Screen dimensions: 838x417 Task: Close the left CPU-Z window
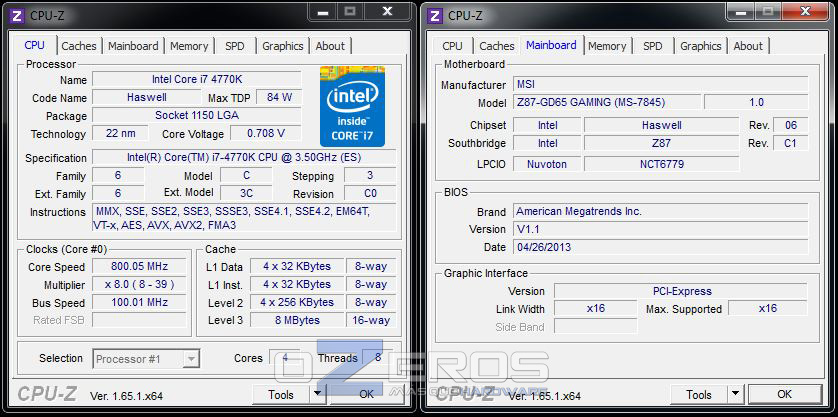click(388, 12)
